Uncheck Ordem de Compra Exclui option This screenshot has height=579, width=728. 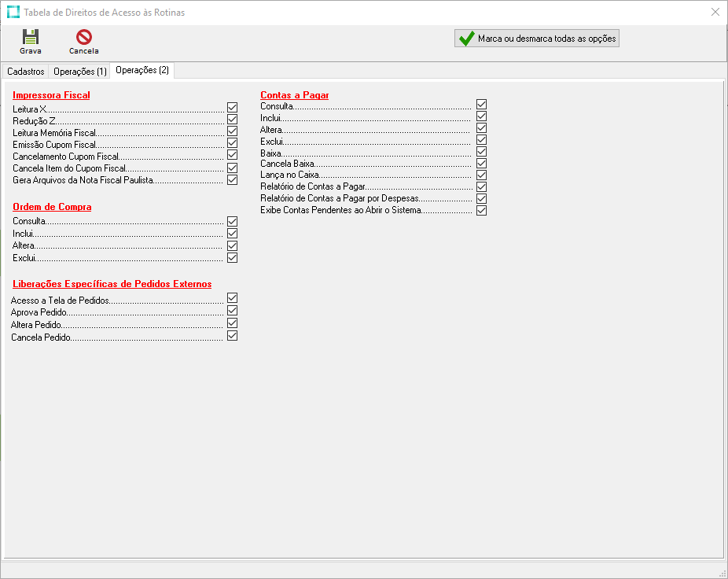coord(232,257)
